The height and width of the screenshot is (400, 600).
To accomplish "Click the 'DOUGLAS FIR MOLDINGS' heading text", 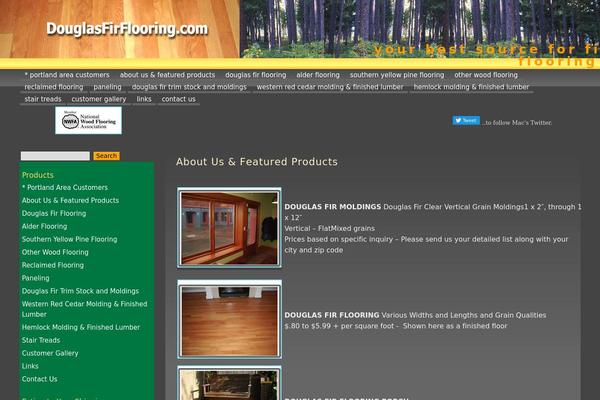I will tap(333, 207).
